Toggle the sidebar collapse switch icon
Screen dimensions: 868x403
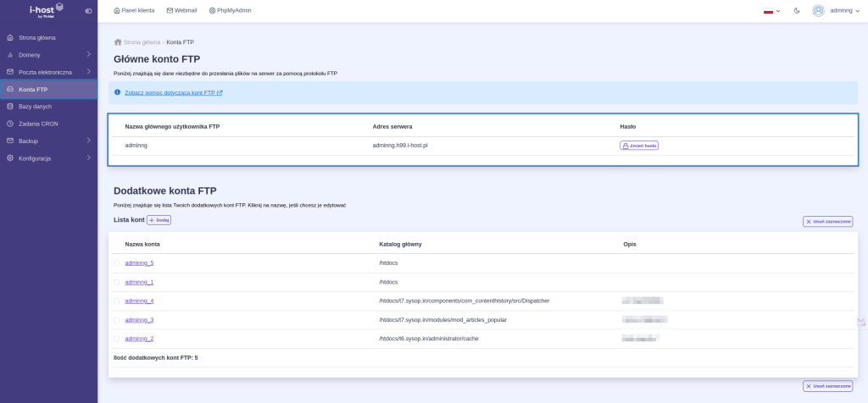[88, 11]
